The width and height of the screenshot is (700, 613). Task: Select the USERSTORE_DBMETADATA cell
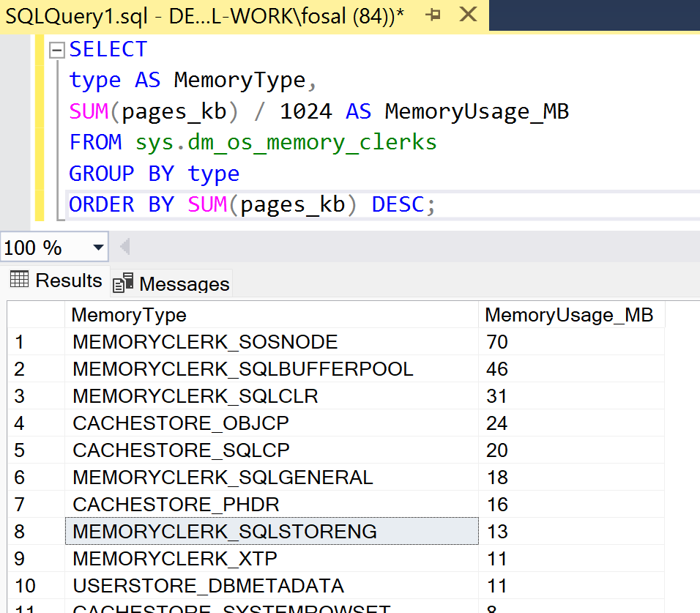coord(208,586)
